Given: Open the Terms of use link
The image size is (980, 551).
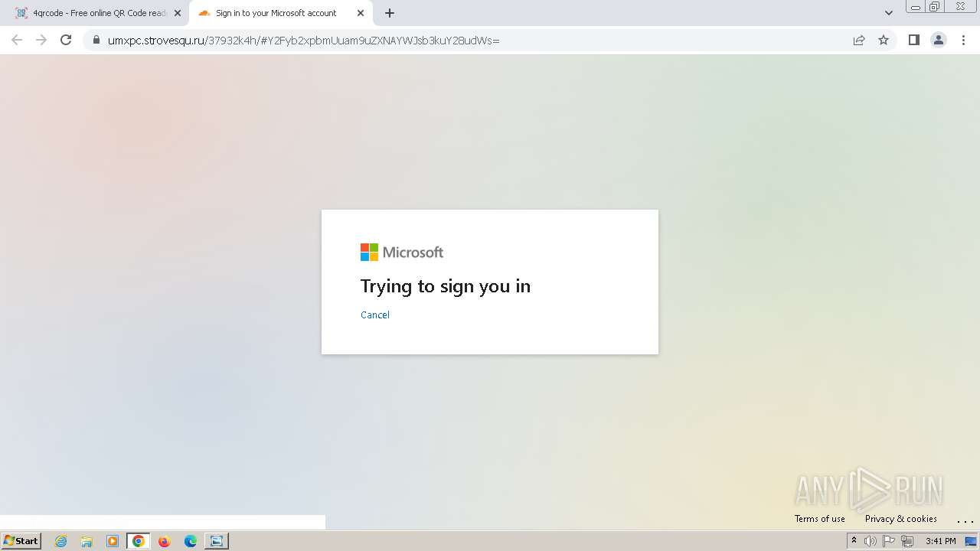Looking at the screenshot, I should click(820, 519).
